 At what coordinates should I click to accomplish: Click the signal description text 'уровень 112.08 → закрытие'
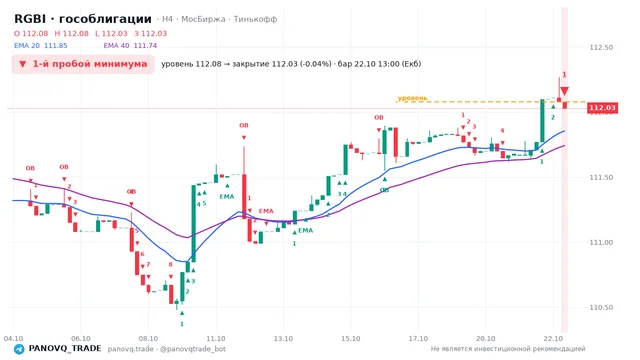215,64
